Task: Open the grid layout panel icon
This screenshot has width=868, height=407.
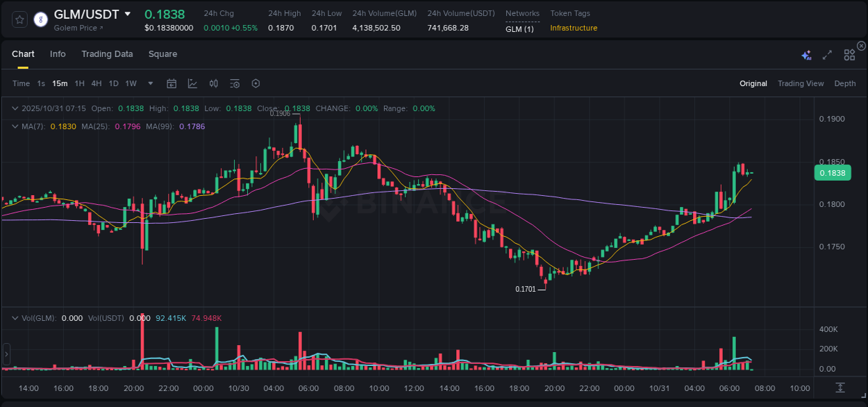Action: [x=849, y=54]
